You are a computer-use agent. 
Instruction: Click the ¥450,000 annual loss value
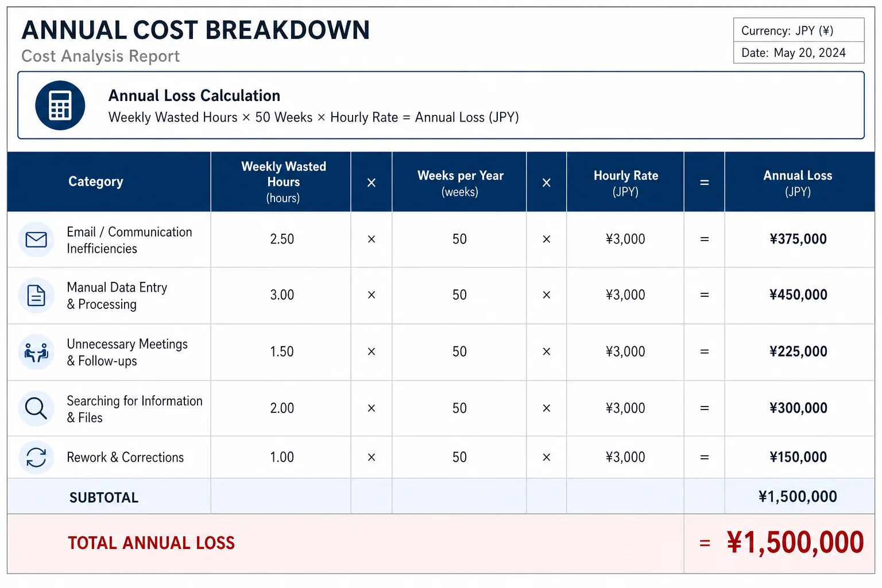pos(798,295)
